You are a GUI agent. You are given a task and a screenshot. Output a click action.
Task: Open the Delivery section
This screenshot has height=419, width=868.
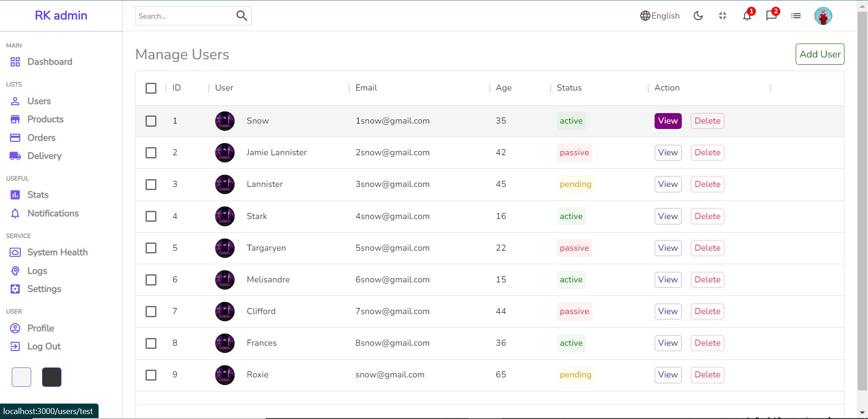pos(44,156)
